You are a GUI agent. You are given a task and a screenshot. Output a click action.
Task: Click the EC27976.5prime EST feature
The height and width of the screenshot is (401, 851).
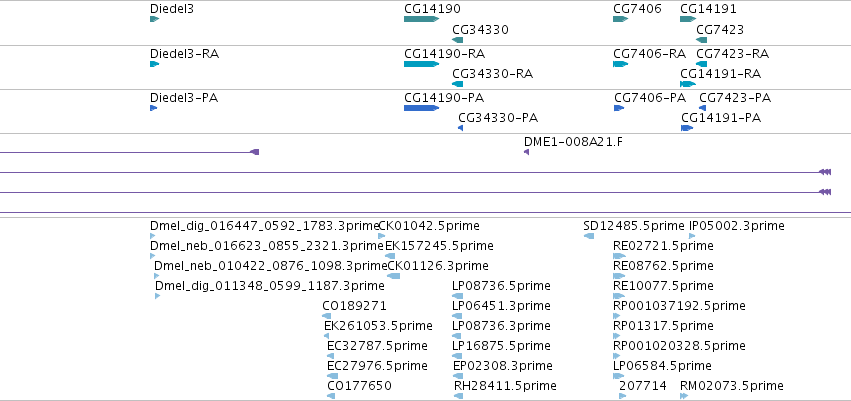tap(333, 376)
